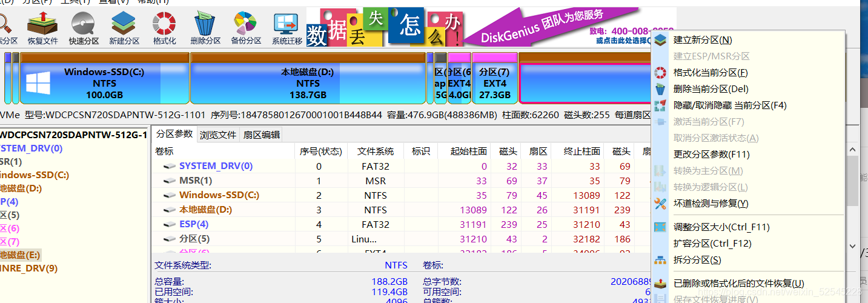
Task: Select MSR(1) row in partition table
Action: (400, 181)
